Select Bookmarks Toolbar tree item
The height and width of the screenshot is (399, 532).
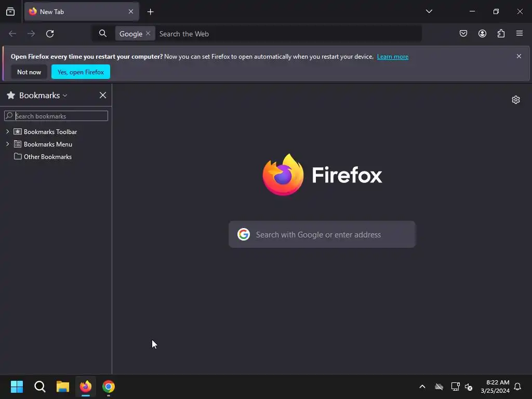pyautogui.click(x=50, y=131)
